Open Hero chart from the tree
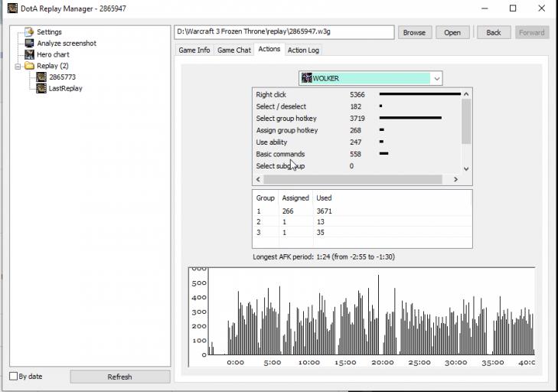The height and width of the screenshot is (392, 558). click(x=53, y=54)
